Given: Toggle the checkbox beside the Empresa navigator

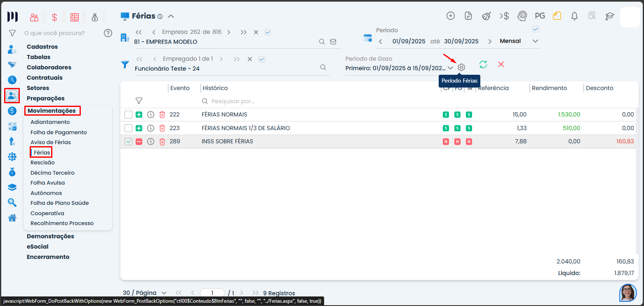Looking at the screenshot, I should [x=268, y=32].
